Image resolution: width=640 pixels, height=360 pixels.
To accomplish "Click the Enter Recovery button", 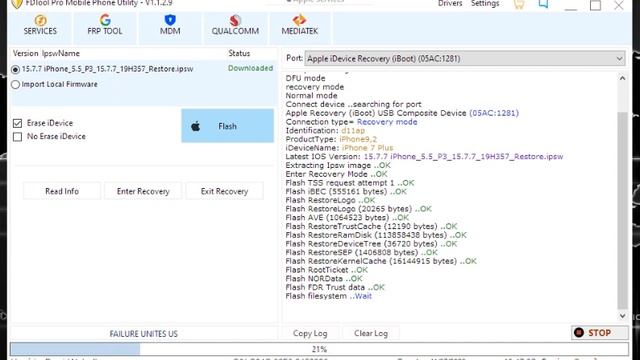I will point(143,191).
